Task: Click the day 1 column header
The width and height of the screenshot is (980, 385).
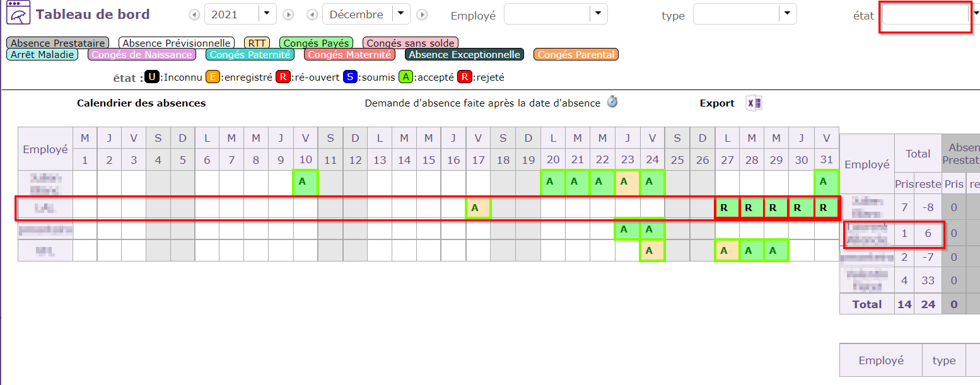Action: [x=85, y=160]
